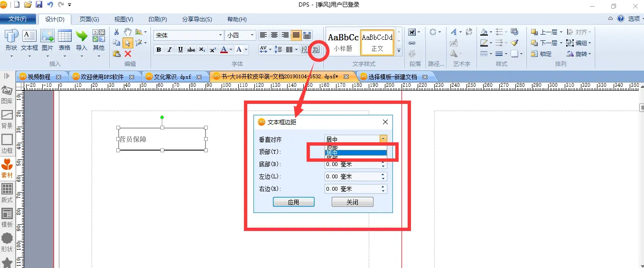The height and width of the screenshot is (268, 644).
Task: Click the New document icon in quick access toolbar
Action: click(17, 5)
